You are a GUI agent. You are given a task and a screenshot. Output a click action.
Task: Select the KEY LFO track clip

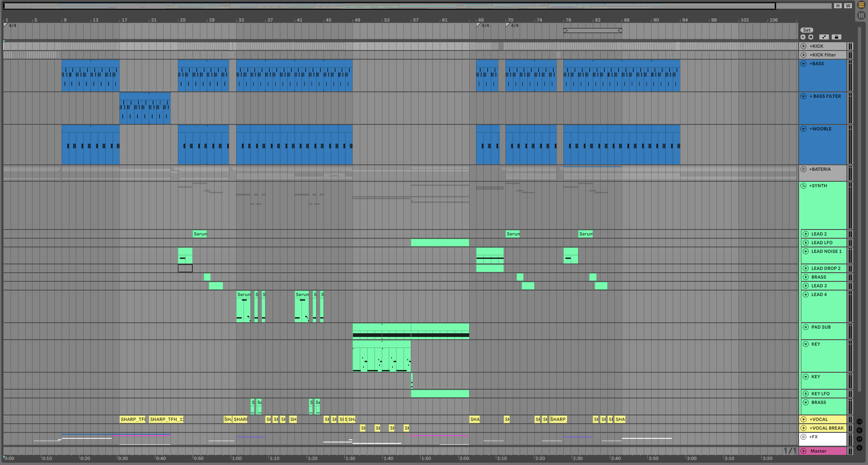pyautogui.click(x=440, y=394)
